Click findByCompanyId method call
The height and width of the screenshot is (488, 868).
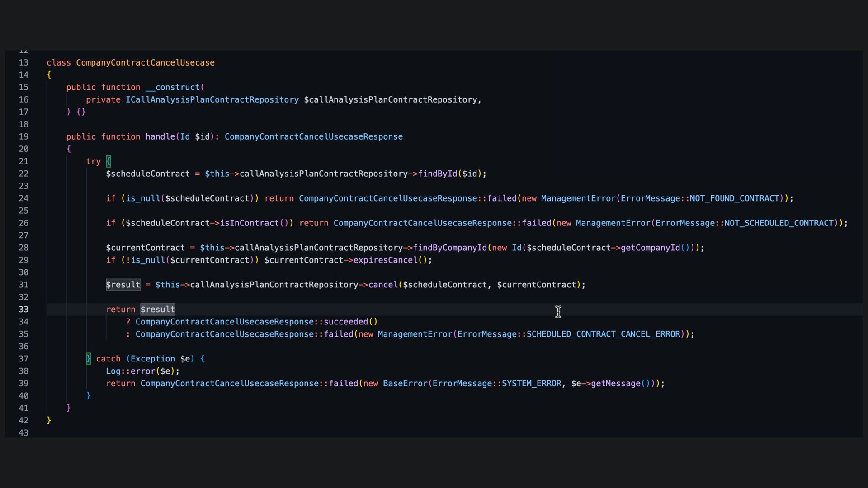450,248
